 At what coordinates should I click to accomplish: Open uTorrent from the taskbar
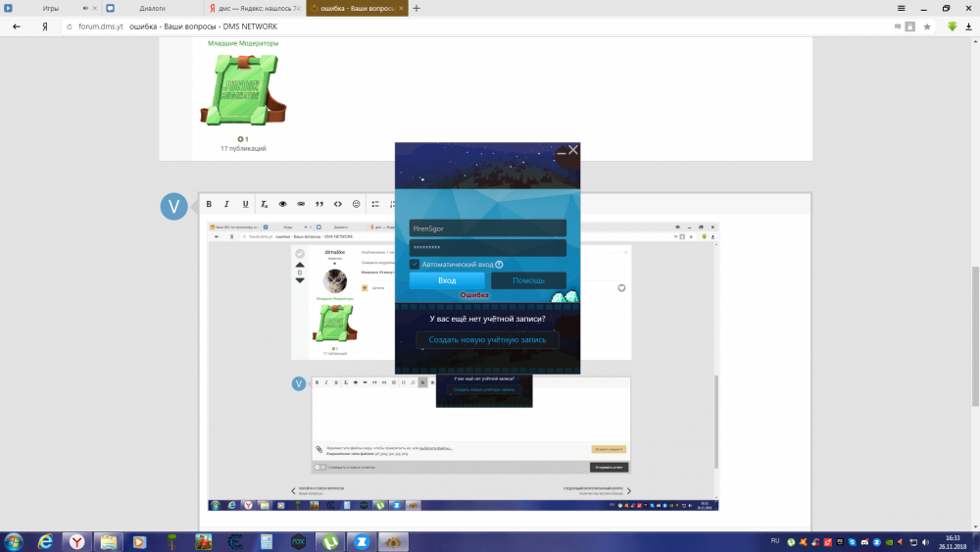330,542
